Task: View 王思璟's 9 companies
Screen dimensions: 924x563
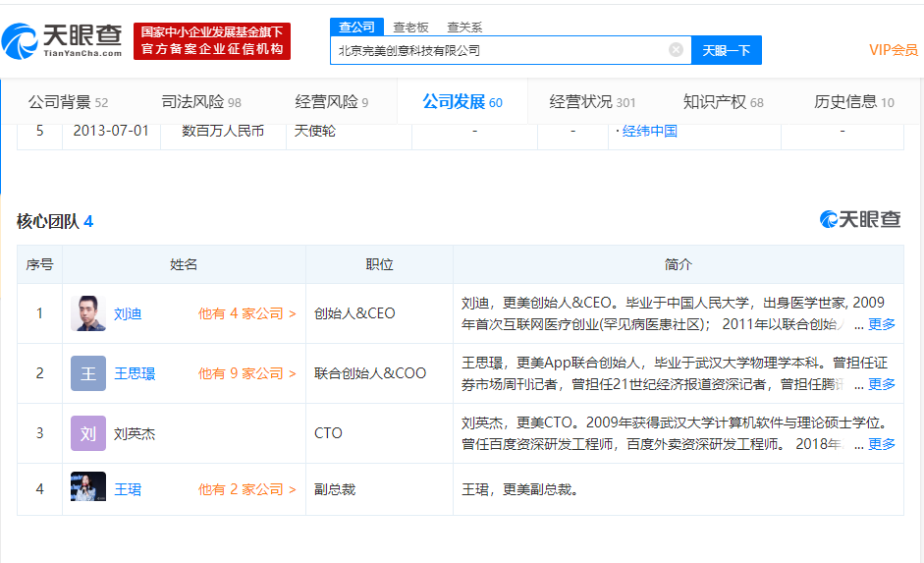Action: click(246, 373)
